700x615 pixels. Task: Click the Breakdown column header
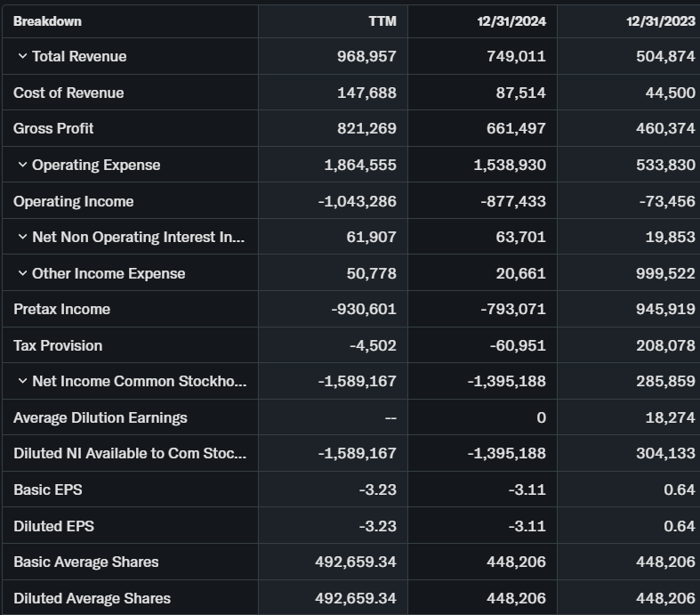point(47,20)
